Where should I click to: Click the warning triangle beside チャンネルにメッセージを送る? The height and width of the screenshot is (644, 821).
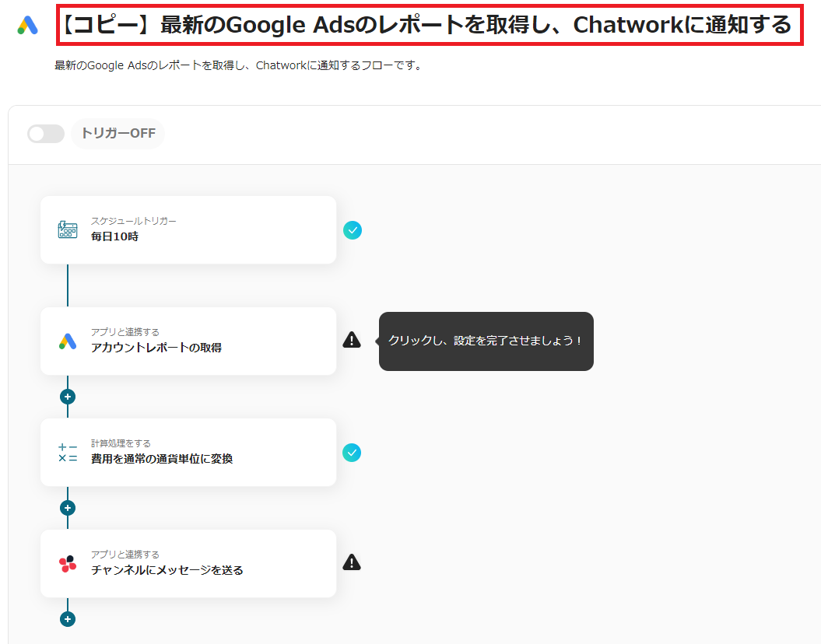point(352,562)
